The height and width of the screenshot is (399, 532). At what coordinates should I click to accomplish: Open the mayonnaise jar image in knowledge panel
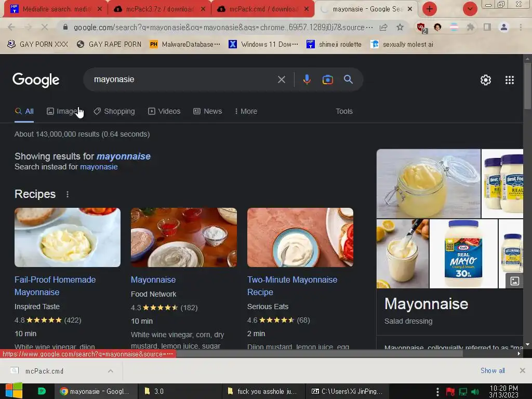click(429, 183)
